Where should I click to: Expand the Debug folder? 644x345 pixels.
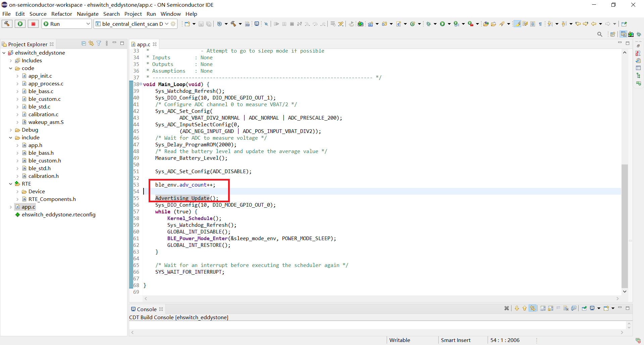pyautogui.click(x=11, y=130)
